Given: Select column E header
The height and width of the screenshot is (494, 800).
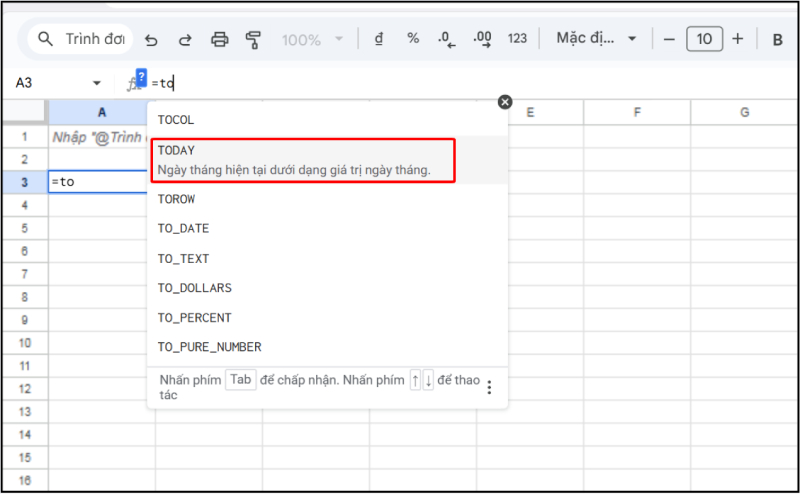Looking at the screenshot, I should pyautogui.click(x=530, y=112).
